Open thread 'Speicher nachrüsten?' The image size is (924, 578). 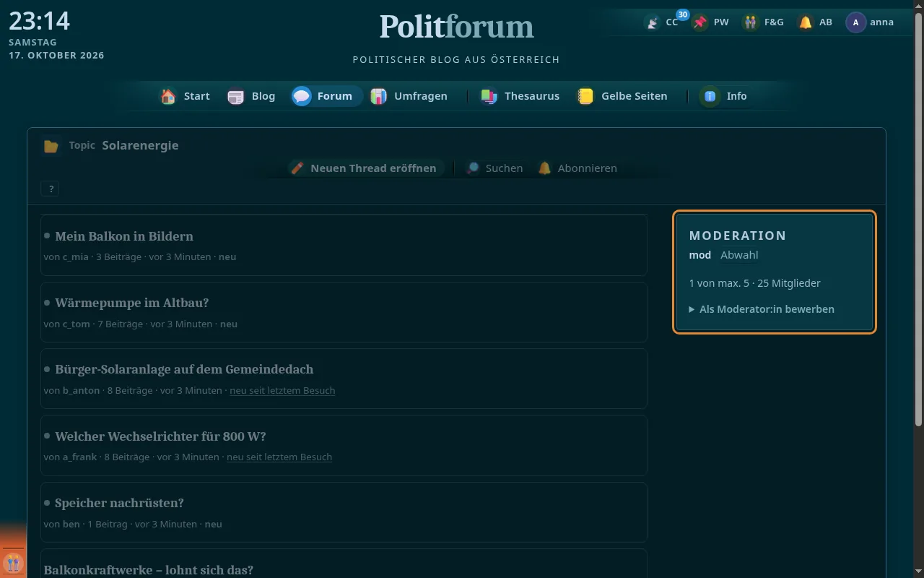pos(119,503)
